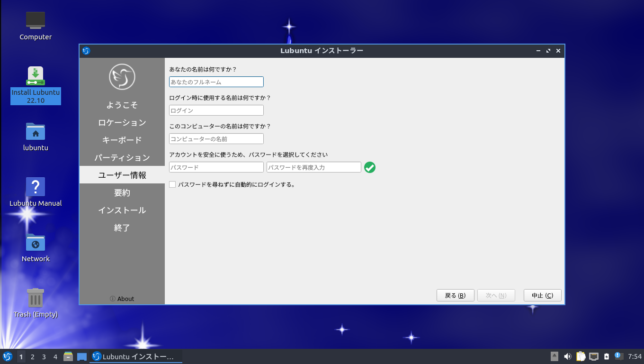Select the ようこそ step in sidebar
The image size is (644, 364).
[x=122, y=105]
